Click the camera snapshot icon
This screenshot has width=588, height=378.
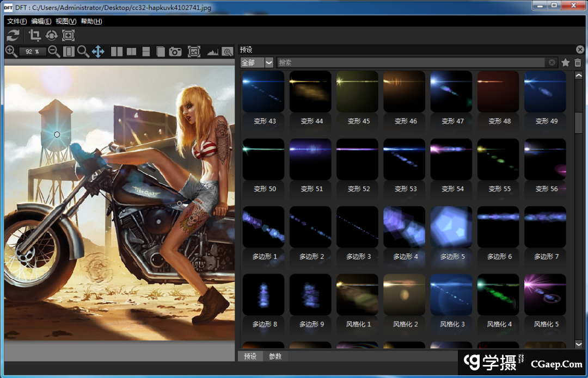tap(175, 52)
